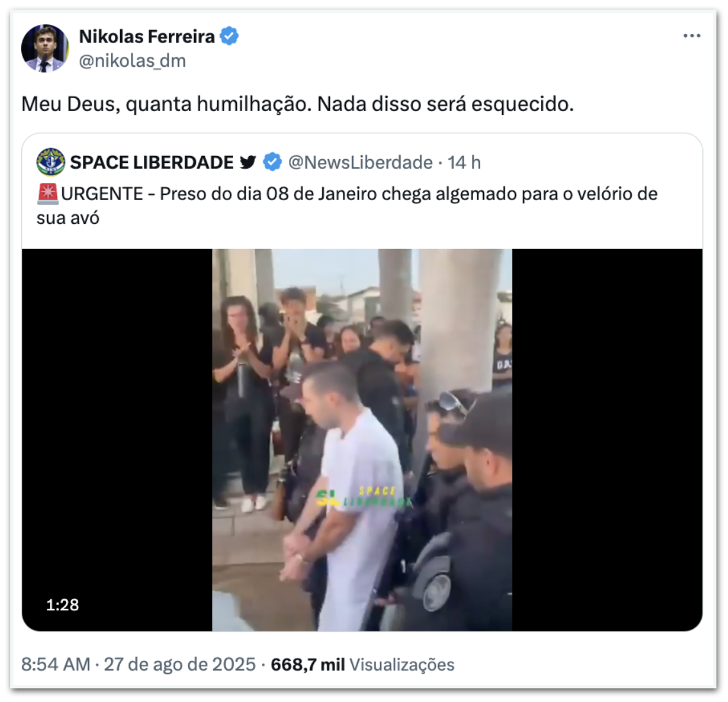Click the 14 h quoted post timestamp
728x702 pixels.
click(464, 162)
